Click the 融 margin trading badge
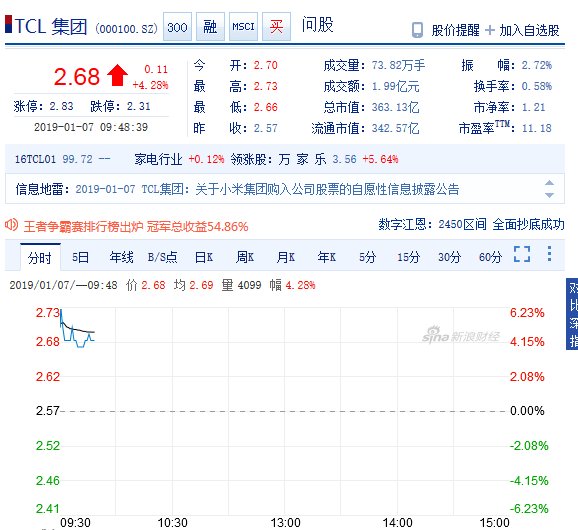 [x=210, y=27]
